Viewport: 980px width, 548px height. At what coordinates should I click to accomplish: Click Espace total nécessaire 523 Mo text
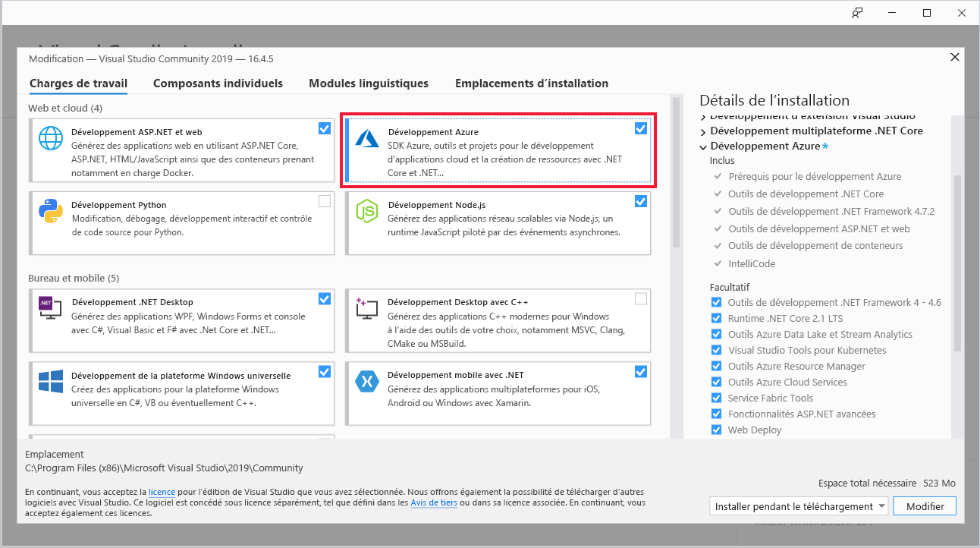point(887,483)
